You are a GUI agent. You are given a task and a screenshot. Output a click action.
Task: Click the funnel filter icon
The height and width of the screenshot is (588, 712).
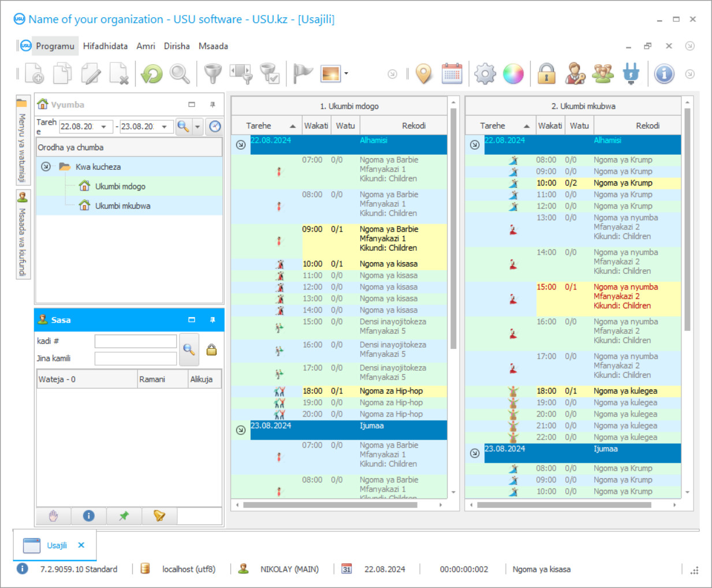tap(213, 74)
